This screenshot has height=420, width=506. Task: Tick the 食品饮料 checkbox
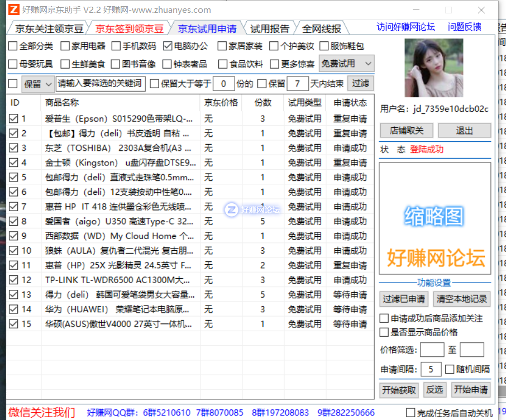click(223, 64)
